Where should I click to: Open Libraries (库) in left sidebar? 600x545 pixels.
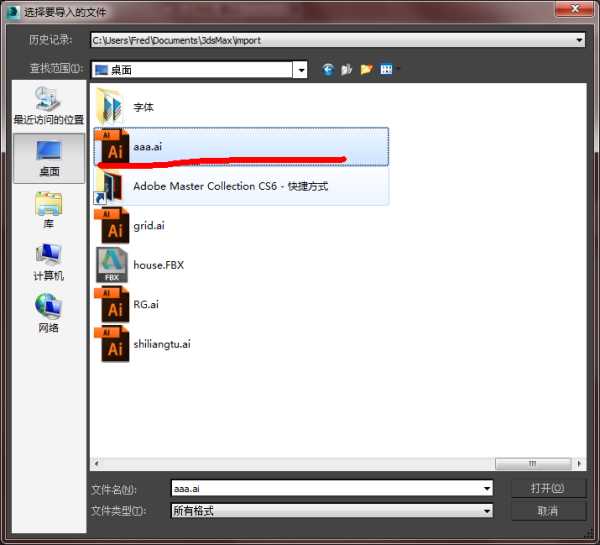(x=48, y=210)
